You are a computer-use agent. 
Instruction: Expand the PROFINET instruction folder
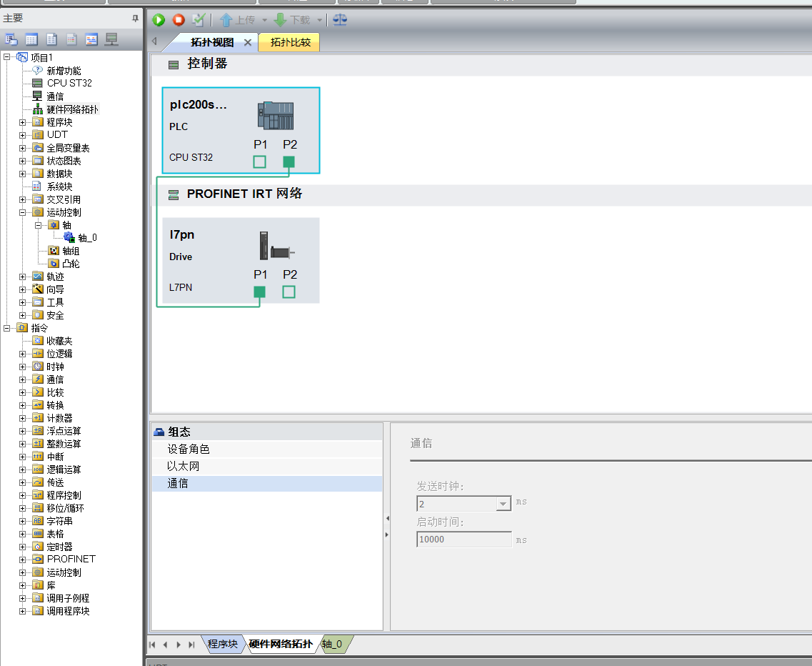22,560
